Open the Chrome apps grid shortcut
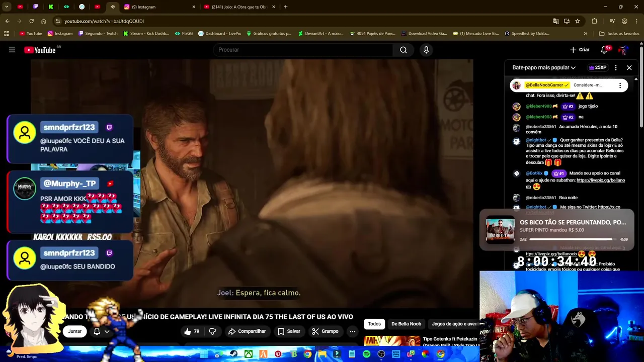644x362 pixels. pos(7,34)
